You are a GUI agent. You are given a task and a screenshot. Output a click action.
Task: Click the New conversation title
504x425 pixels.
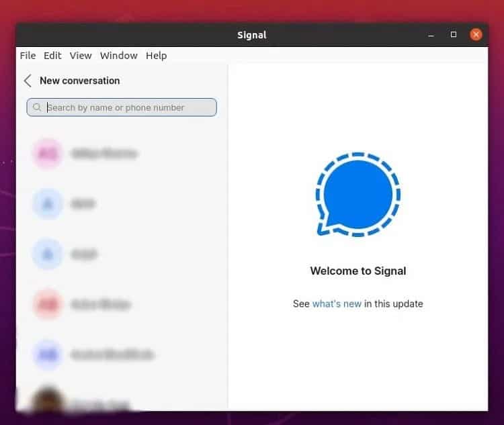[80, 81]
